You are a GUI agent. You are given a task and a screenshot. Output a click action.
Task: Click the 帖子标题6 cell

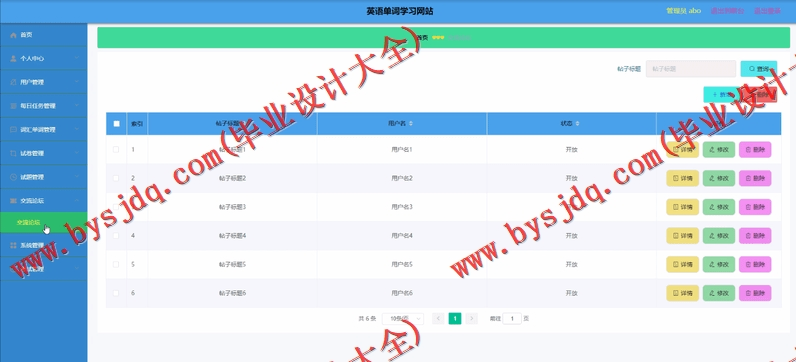[233, 293]
